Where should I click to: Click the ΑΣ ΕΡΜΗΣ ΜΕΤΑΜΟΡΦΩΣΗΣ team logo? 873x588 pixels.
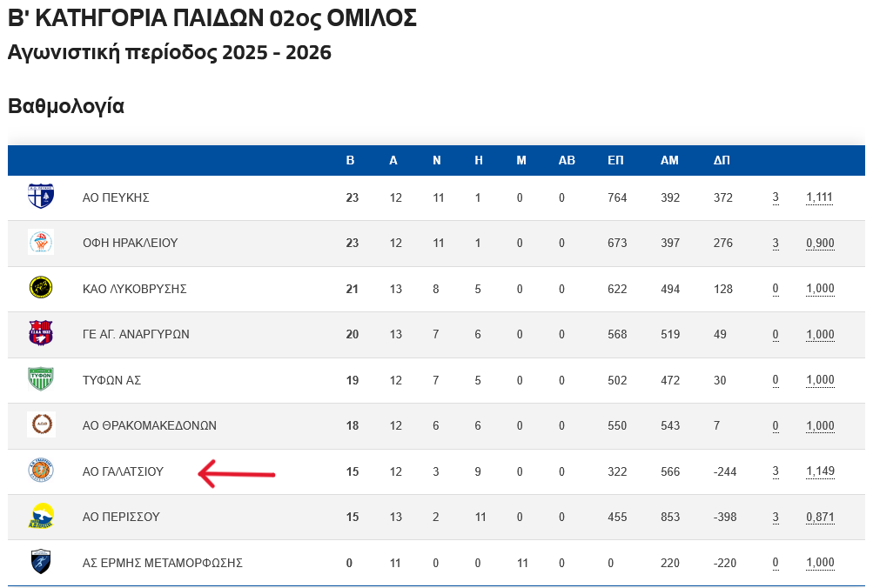tap(41, 562)
